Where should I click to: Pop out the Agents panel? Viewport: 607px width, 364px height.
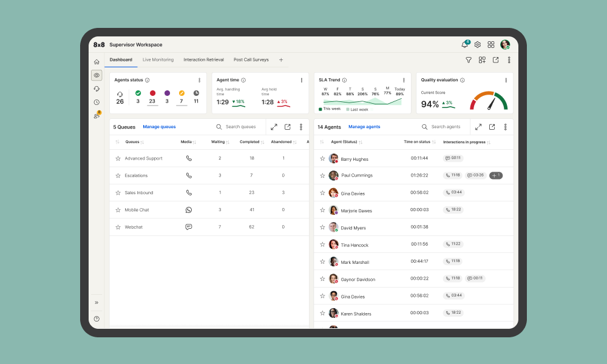coord(492,127)
